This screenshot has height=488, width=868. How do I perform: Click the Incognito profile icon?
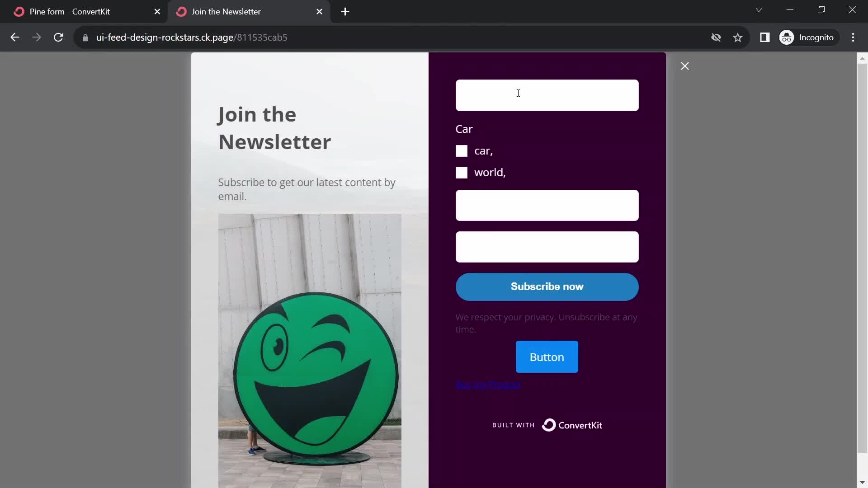[x=787, y=37]
